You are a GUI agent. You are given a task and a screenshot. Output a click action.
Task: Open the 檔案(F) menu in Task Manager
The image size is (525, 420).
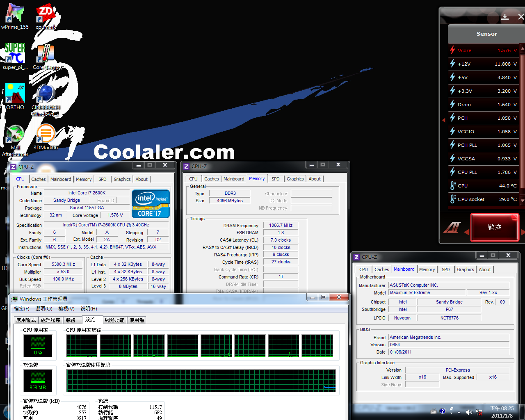pos(22,308)
